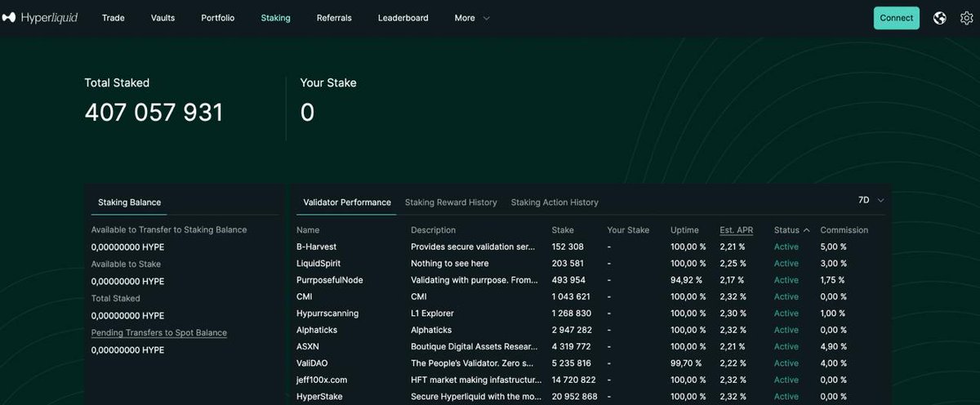The width and height of the screenshot is (980, 405).
Task: Select the Hypurrscanning validator
Action: coord(327,314)
